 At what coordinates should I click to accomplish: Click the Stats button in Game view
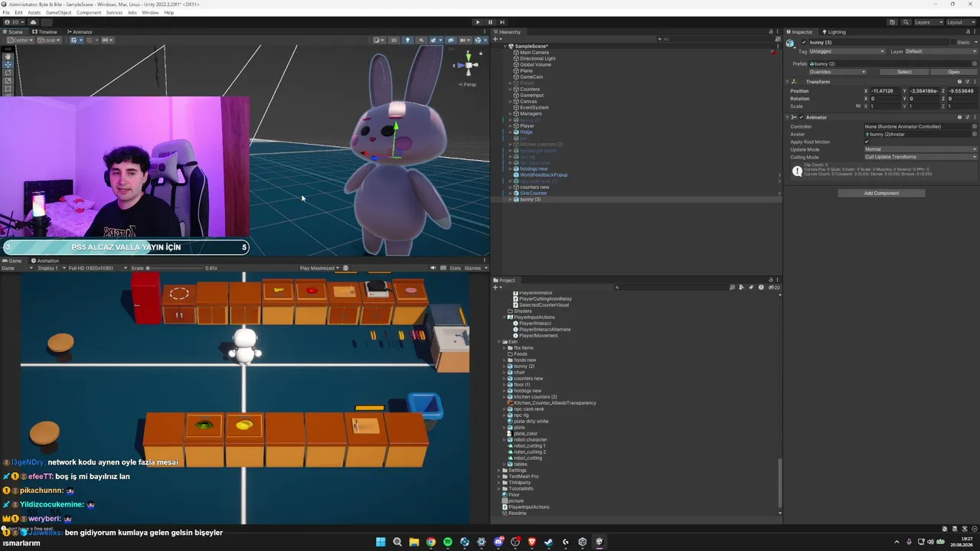click(456, 268)
